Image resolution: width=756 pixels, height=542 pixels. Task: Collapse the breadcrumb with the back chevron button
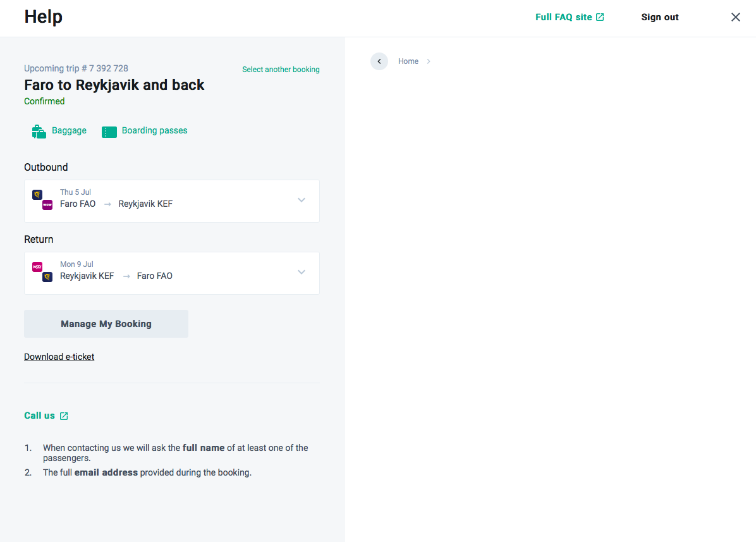379,61
